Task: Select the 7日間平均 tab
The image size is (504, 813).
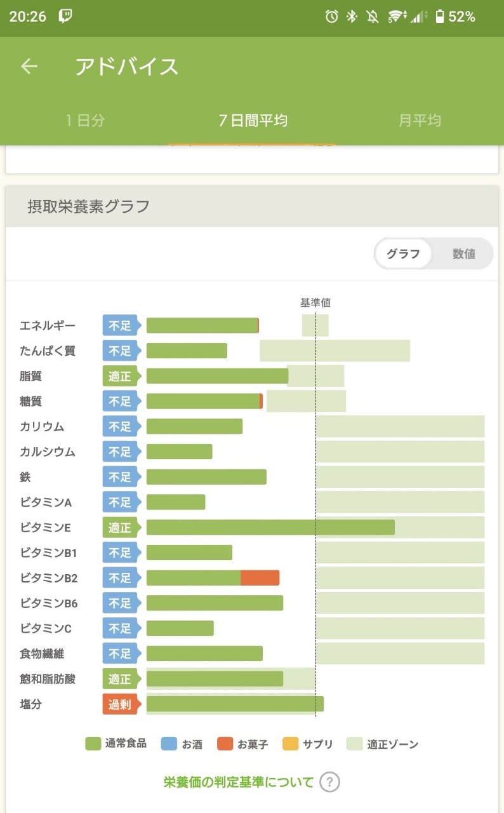Action: [253, 120]
